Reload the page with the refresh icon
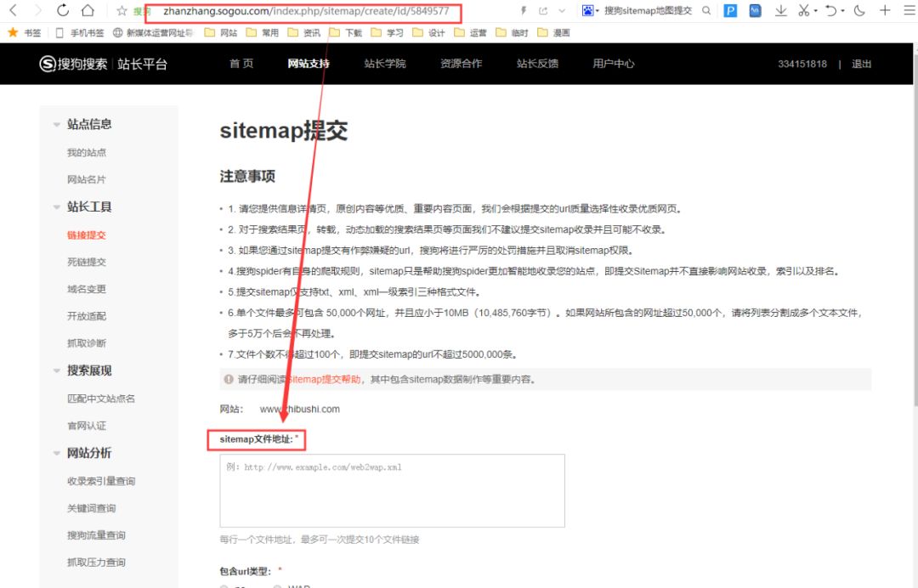The height and width of the screenshot is (588, 918). click(63, 10)
